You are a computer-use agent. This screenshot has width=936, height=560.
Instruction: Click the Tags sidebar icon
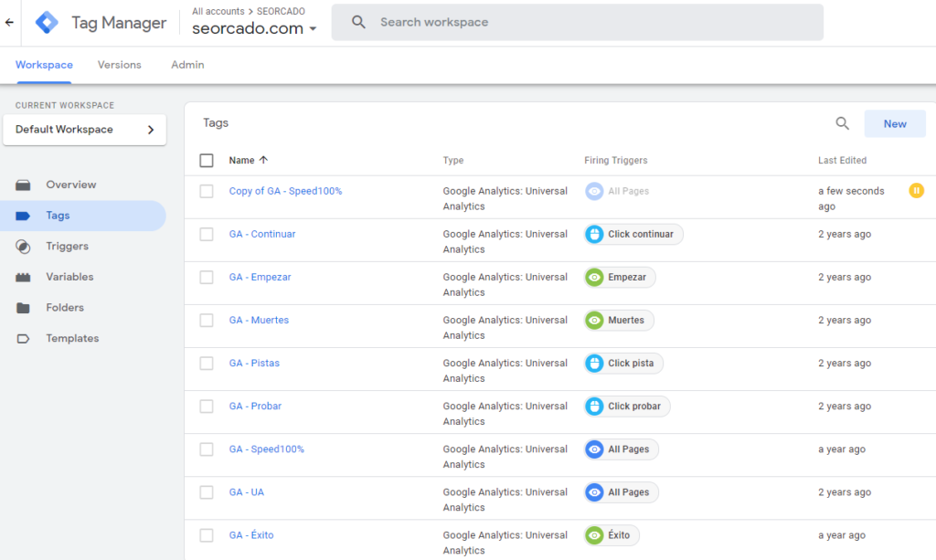click(x=23, y=216)
